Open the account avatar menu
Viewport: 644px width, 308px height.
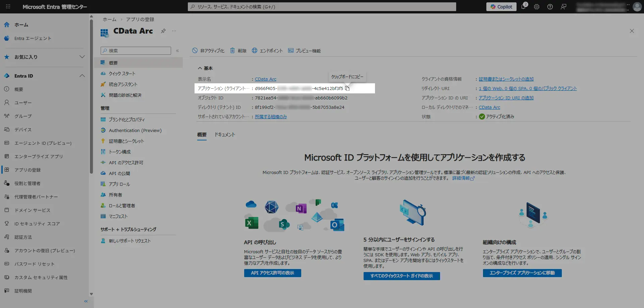pyautogui.click(x=637, y=7)
